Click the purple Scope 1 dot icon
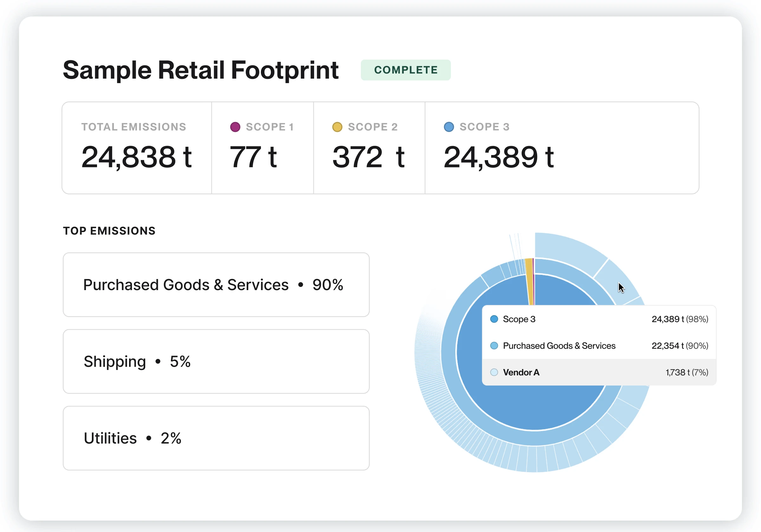 coord(235,127)
